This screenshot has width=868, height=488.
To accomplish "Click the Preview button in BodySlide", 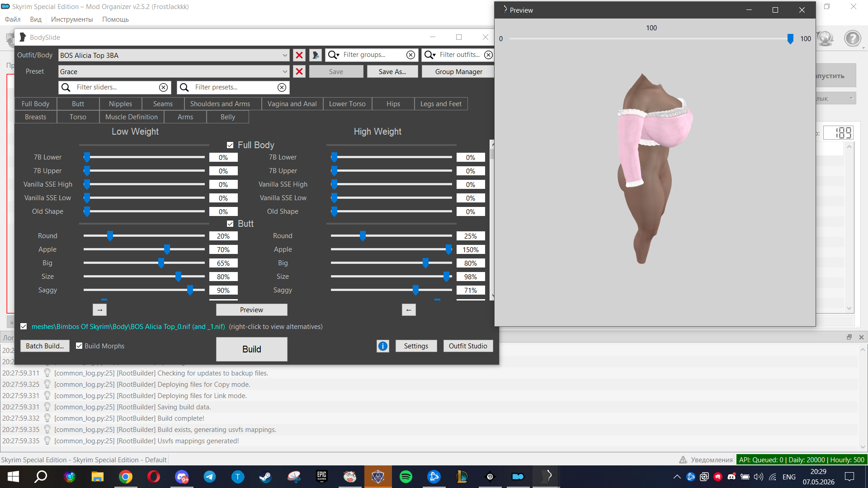I will click(x=251, y=310).
